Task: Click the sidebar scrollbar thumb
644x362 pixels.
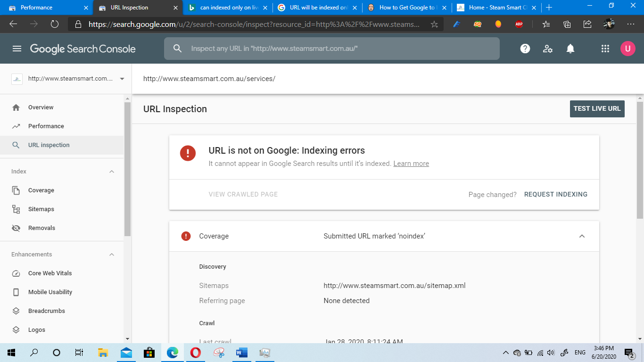Action: click(x=127, y=168)
